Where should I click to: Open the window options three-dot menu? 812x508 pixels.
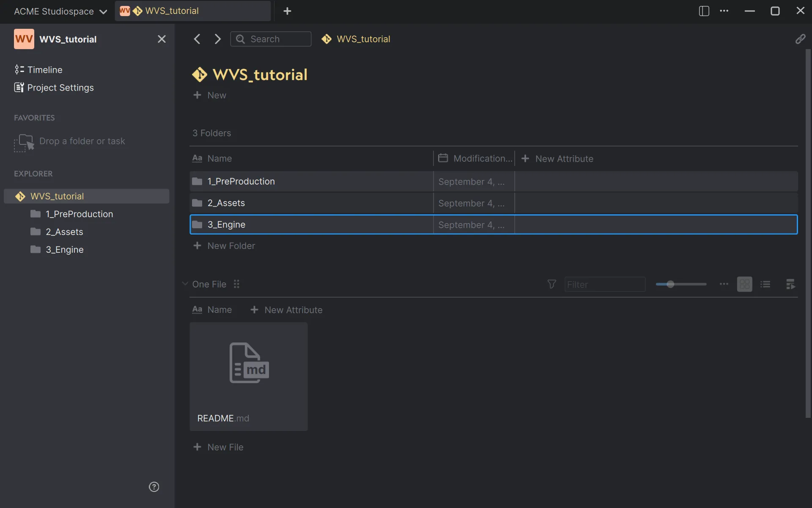point(725,11)
